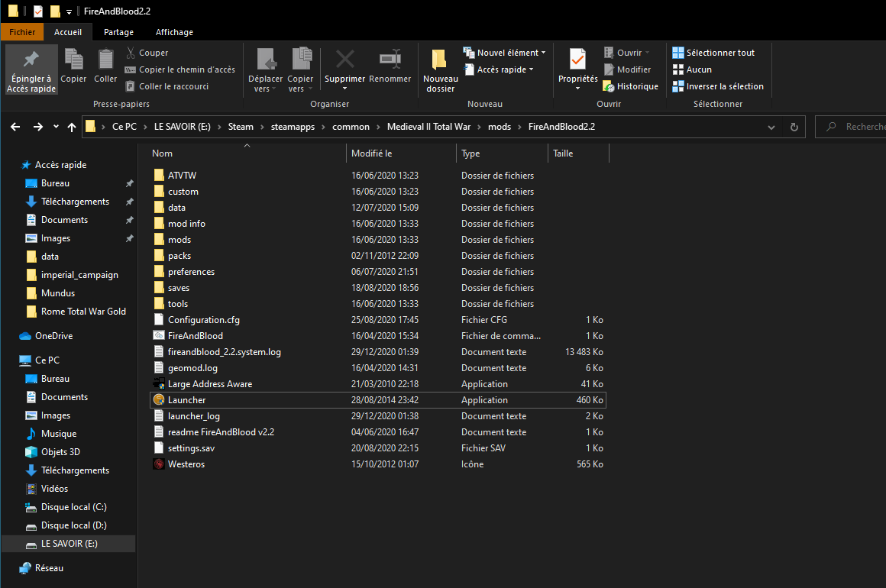
Task: Click the Épingler à Accès rapide pin icon
Action: point(31,60)
